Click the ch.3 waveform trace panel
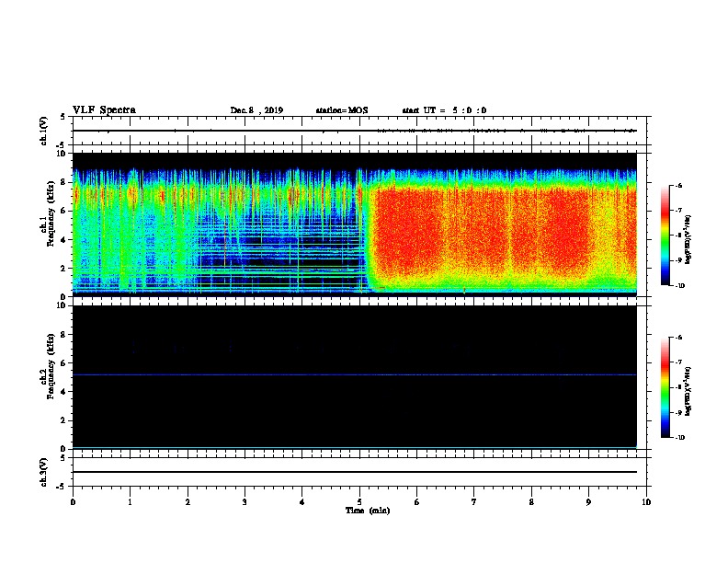This screenshot has width=728, height=563. click(359, 472)
